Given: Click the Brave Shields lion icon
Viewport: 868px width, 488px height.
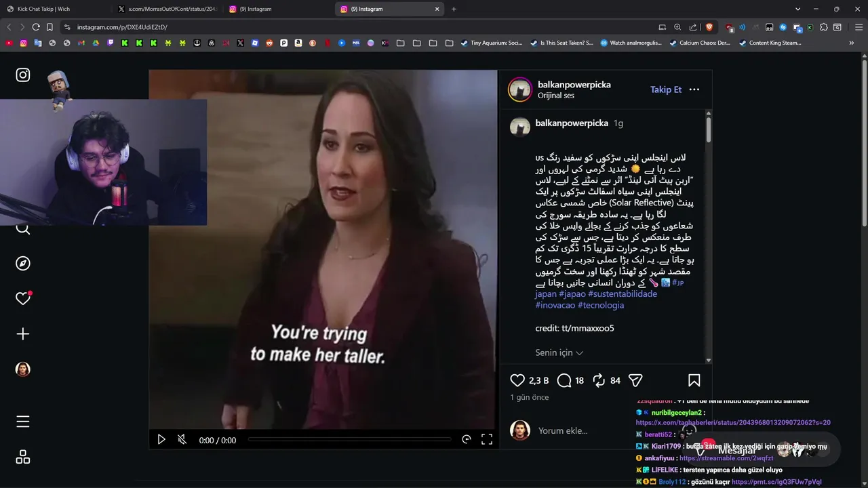Looking at the screenshot, I should pyautogui.click(x=709, y=27).
